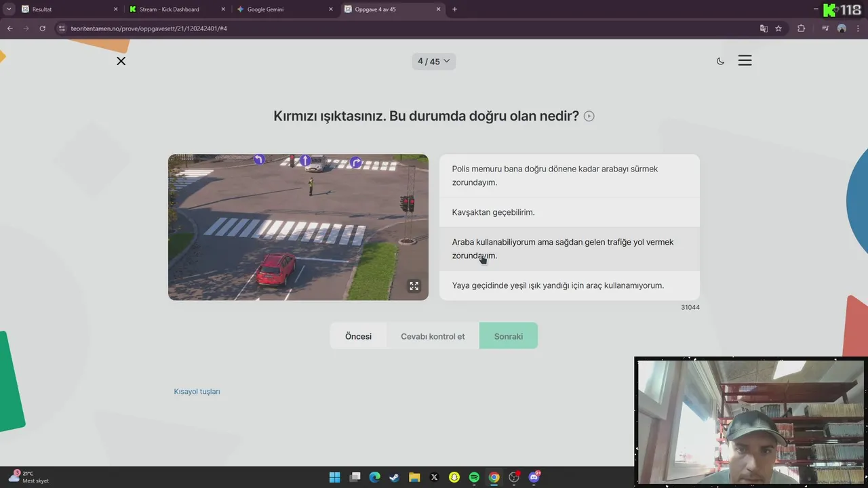The image size is (868, 488).
Task: Click the question ID 31044
Action: 690,307
